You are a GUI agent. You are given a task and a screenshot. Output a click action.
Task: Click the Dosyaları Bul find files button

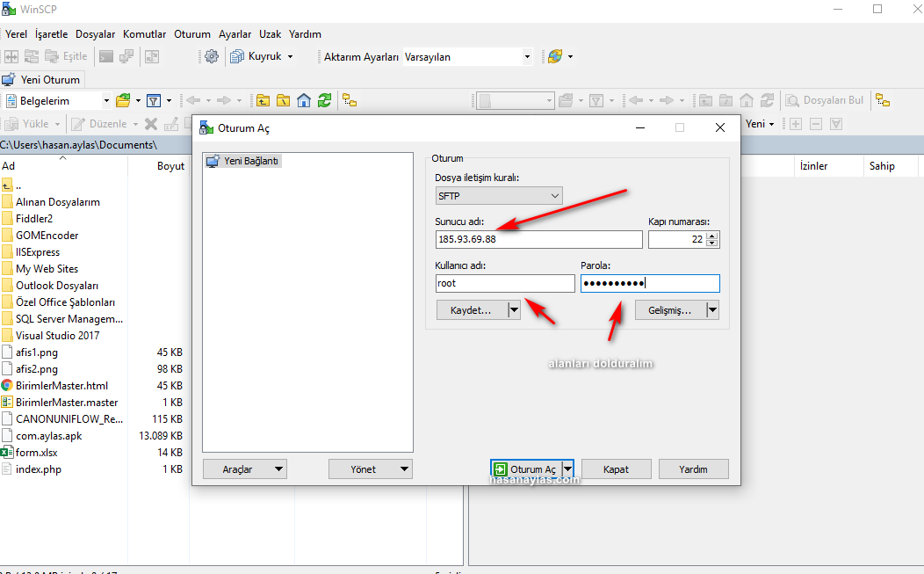click(x=825, y=101)
